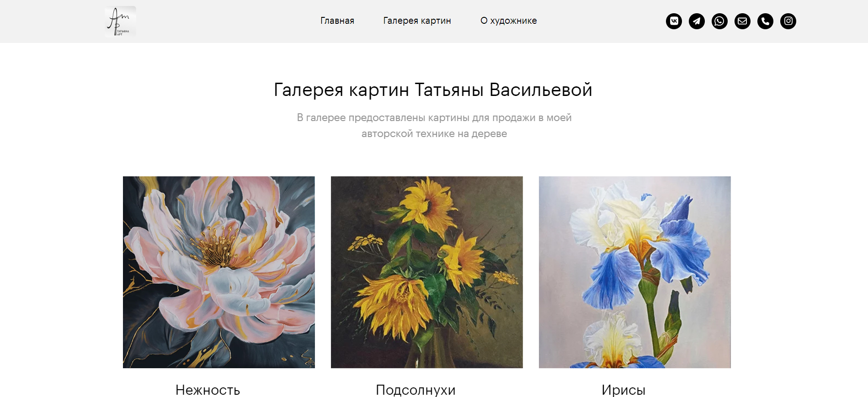Click the email envelope icon
Image resolution: width=868 pixels, height=397 pixels.
[x=742, y=21]
